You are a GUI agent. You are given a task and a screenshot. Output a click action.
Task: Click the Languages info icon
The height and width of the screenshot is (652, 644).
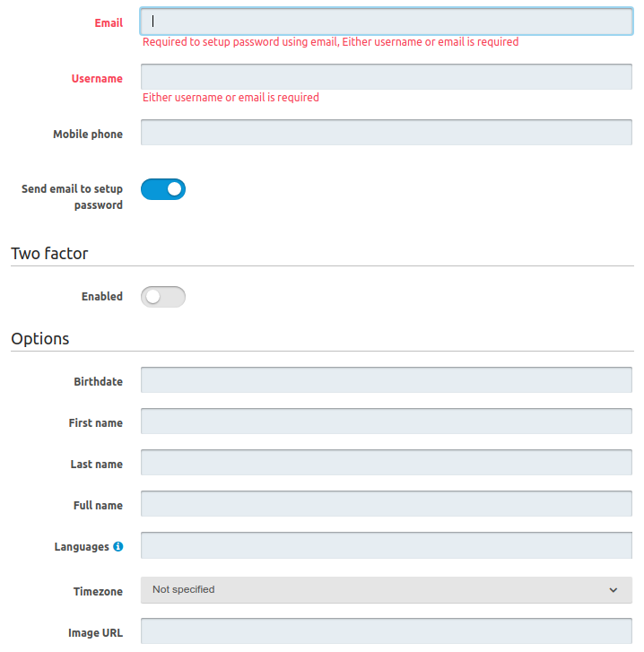118,546
